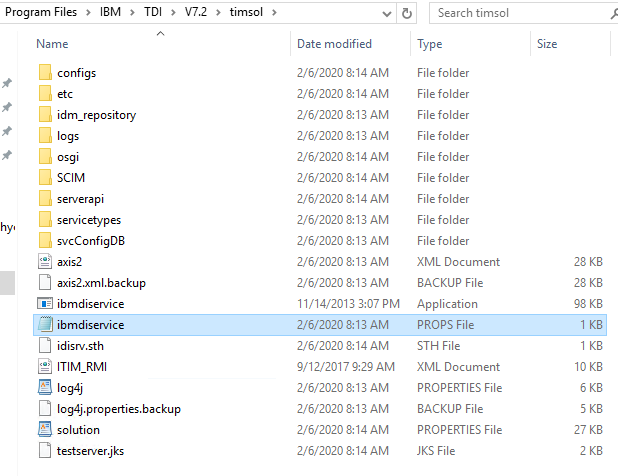The height and width of the screenshot is (476, 618).
Task: Click the ibmdiservice PROPS file icon
Action: 45,325
